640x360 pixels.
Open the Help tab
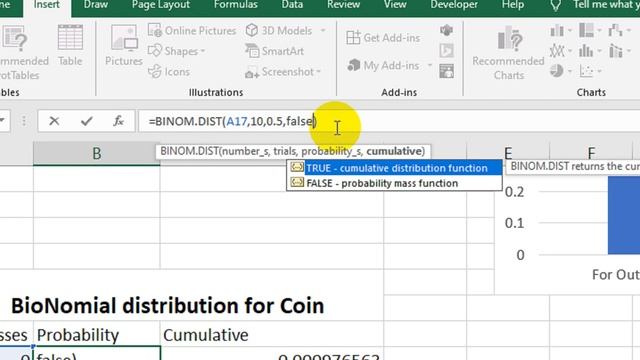pyautogui.click(x=513, y=5)
